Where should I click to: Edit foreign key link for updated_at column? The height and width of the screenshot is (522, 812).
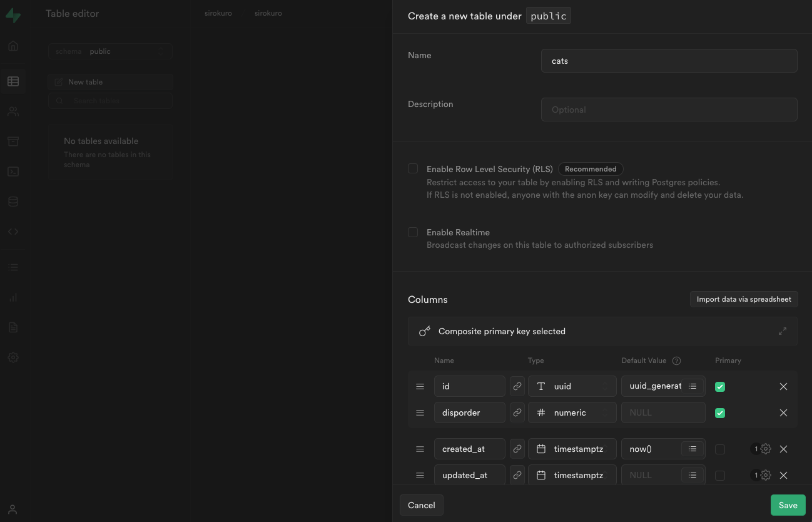517,475
